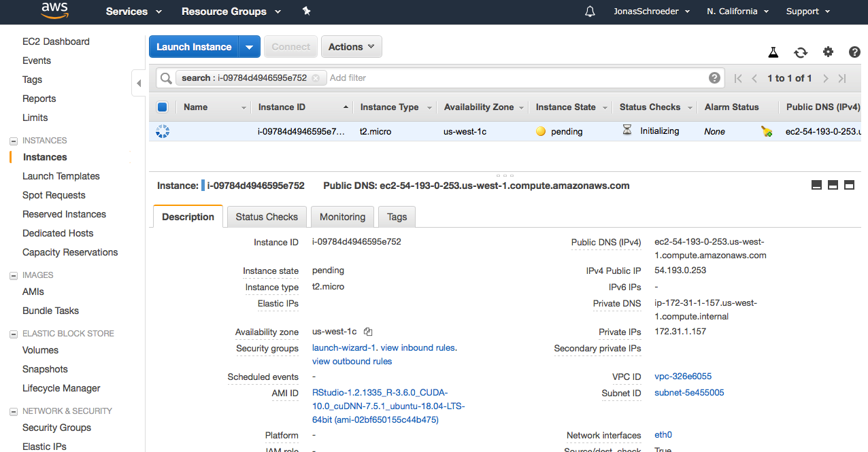
Task: Open Volumes in sidebar
Action: (x=40, y=350)
